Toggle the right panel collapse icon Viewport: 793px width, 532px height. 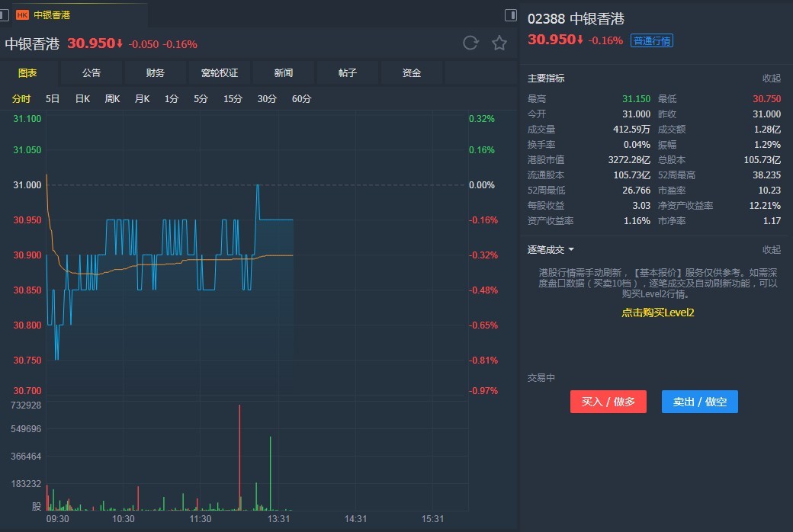pos(511,15)
